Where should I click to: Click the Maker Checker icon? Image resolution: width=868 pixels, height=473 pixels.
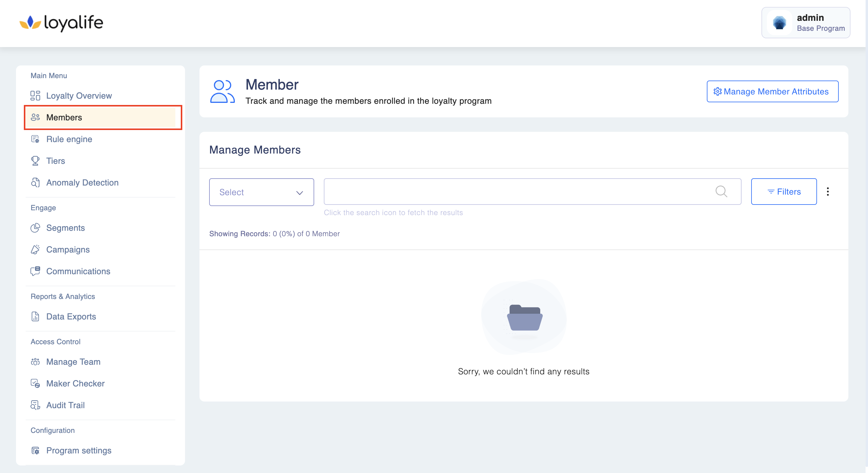(x=35, y=383)
